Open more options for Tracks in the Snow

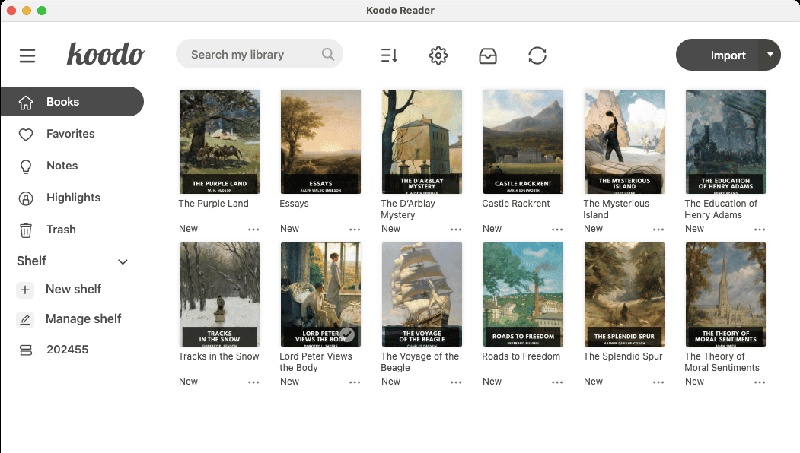[254, 382]
